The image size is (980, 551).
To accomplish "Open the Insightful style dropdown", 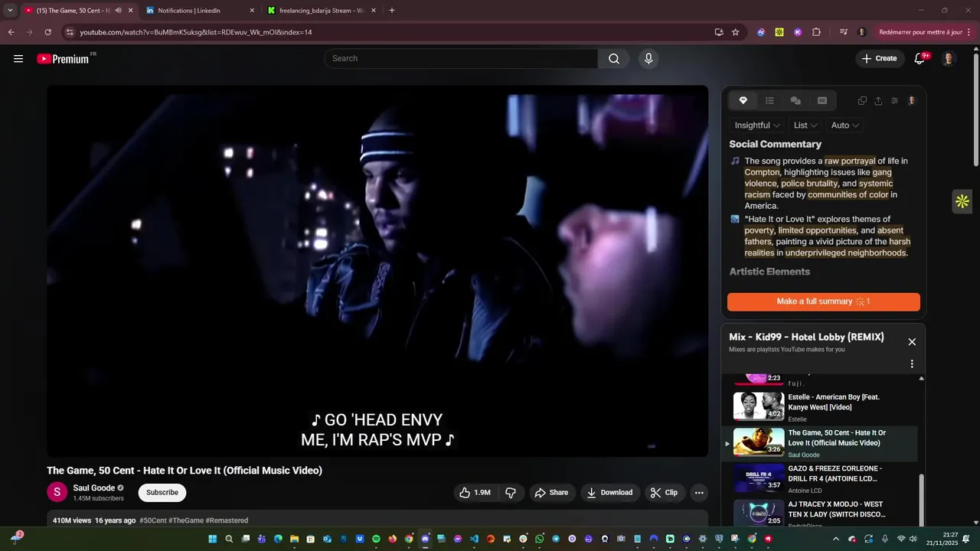I will [x=757, y=126].
